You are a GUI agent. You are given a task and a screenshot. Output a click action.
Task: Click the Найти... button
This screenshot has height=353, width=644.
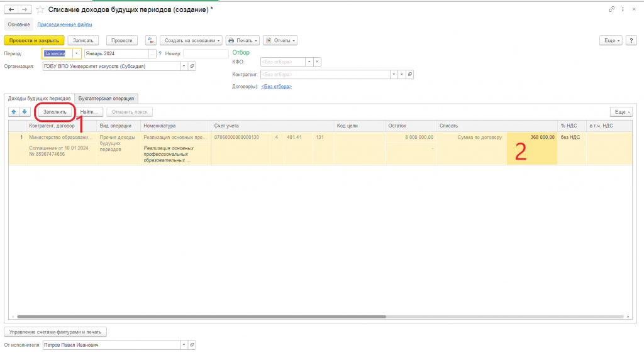89,112
